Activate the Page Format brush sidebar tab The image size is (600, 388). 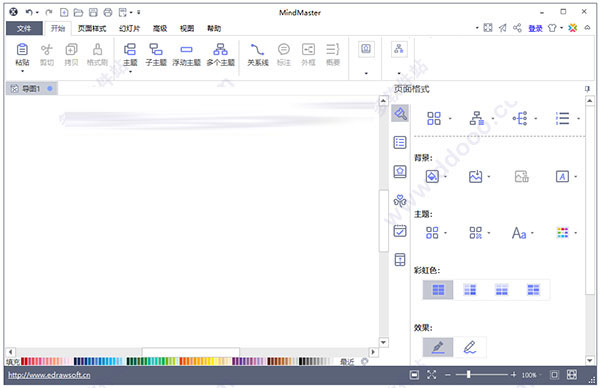[400, 114]
